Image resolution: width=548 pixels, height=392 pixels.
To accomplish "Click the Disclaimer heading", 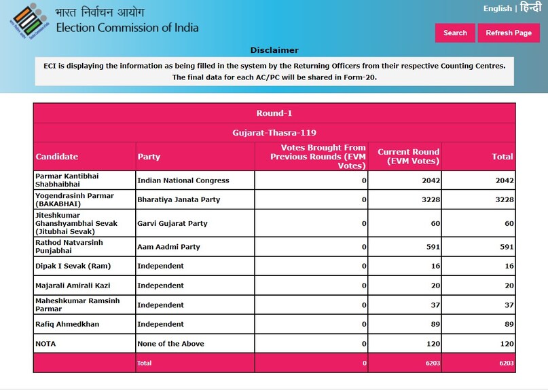I will (274, 50).
